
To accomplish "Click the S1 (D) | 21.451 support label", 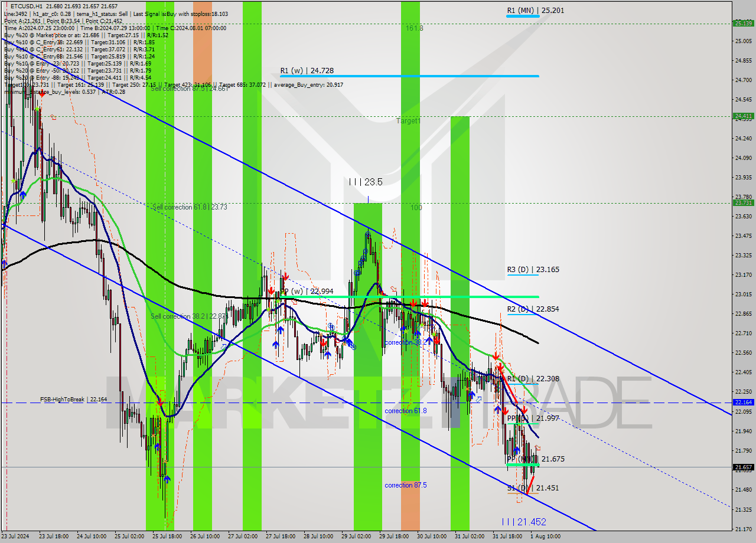I will 533,488.
